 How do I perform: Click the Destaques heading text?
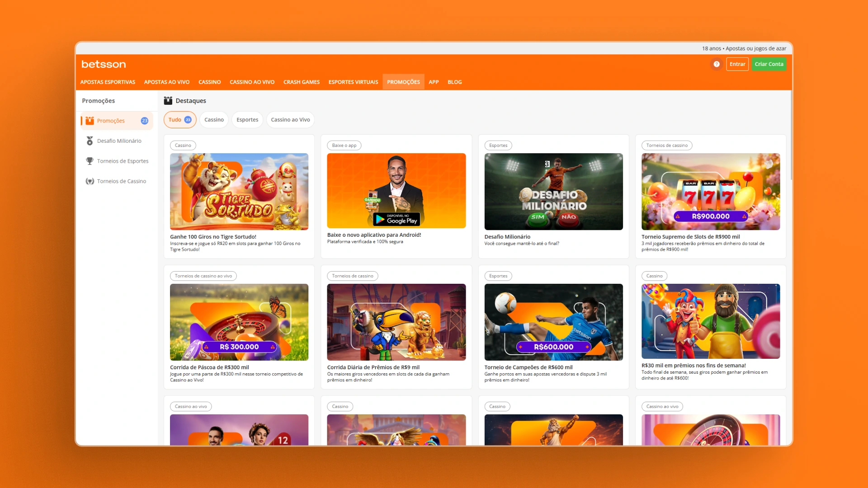coord(191,101)
